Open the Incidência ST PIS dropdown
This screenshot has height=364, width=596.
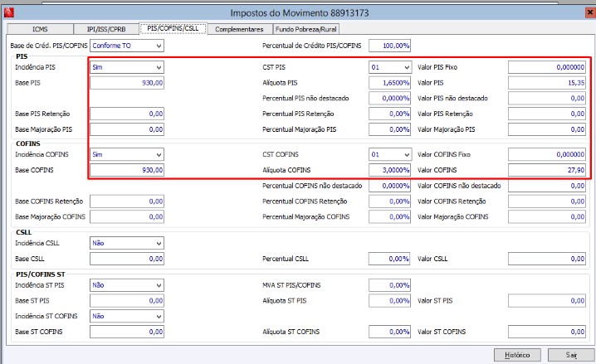[127, 285]
